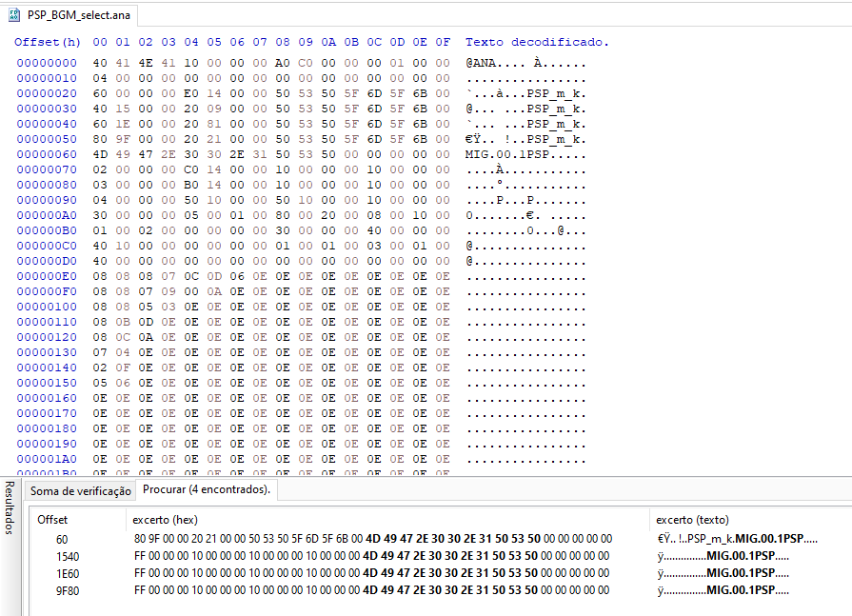Click decoded text MIG.00.1PSP at row 00000060

(507, 155)
